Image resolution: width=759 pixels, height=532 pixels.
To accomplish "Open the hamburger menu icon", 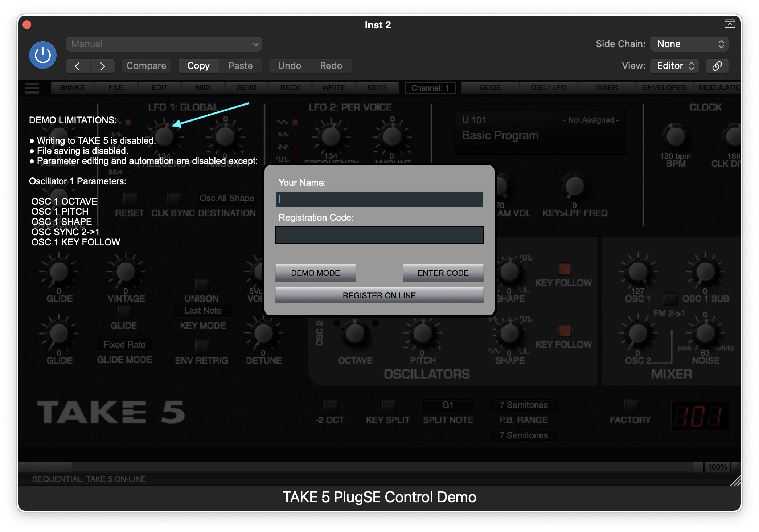I will (32, 88).
